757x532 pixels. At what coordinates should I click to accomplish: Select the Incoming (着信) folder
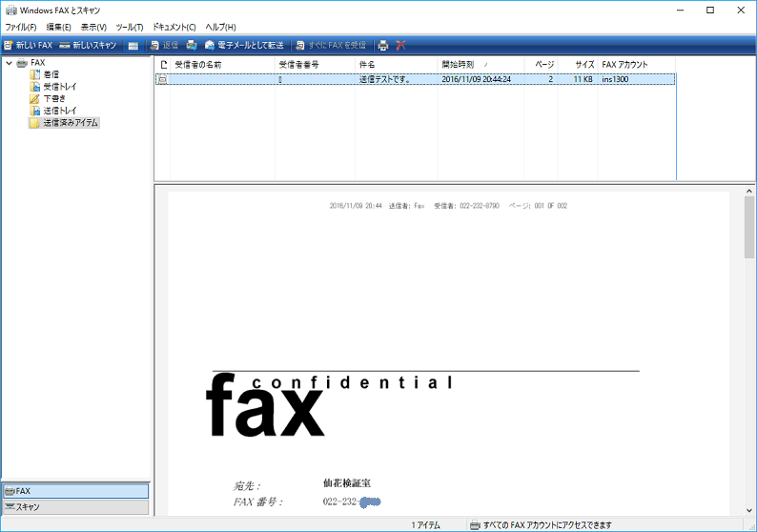tap(45, 74)
